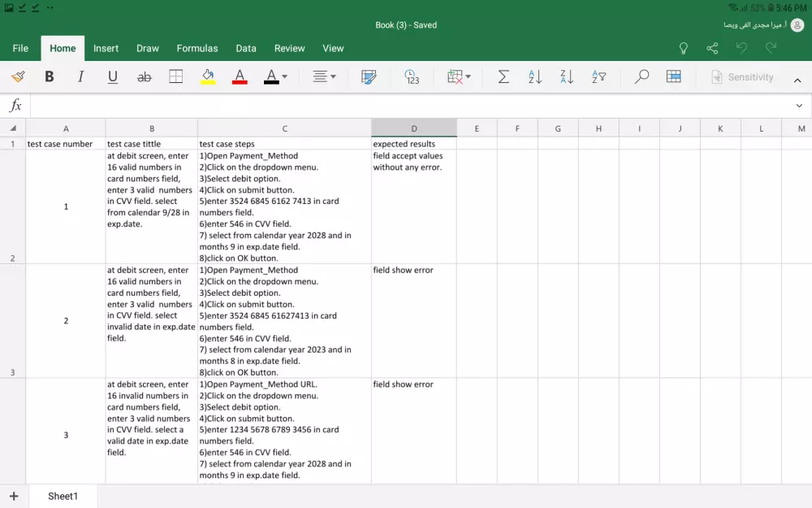Apply strikethrough to text
This screenshot has height=508, width=812.
145,77
